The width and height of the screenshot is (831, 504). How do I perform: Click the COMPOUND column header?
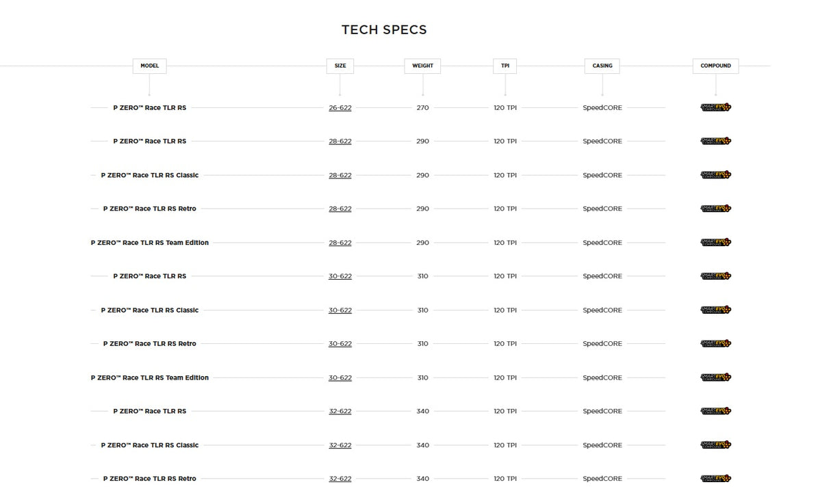[x=715, y=66]
